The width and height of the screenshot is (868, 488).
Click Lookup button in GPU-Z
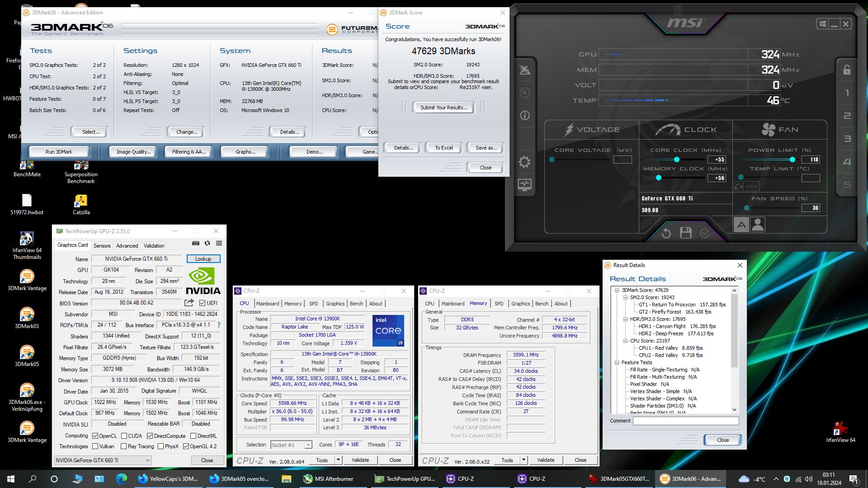[x=203, y=259]
